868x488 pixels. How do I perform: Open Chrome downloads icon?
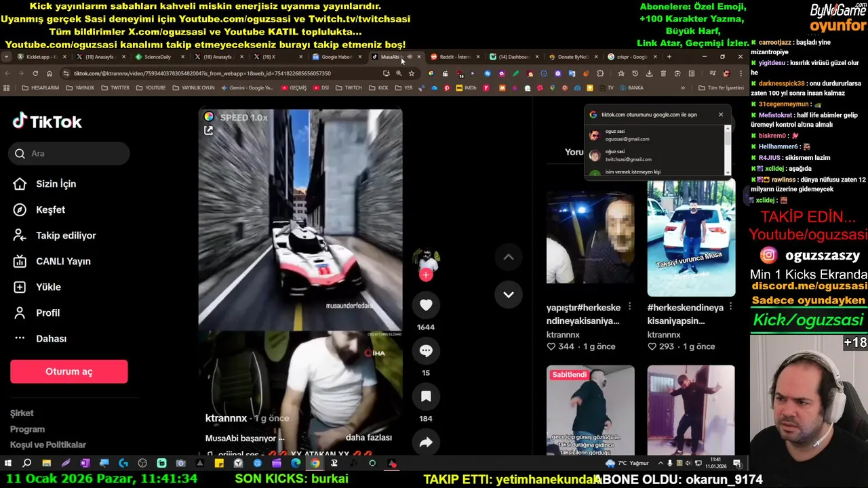649,73
